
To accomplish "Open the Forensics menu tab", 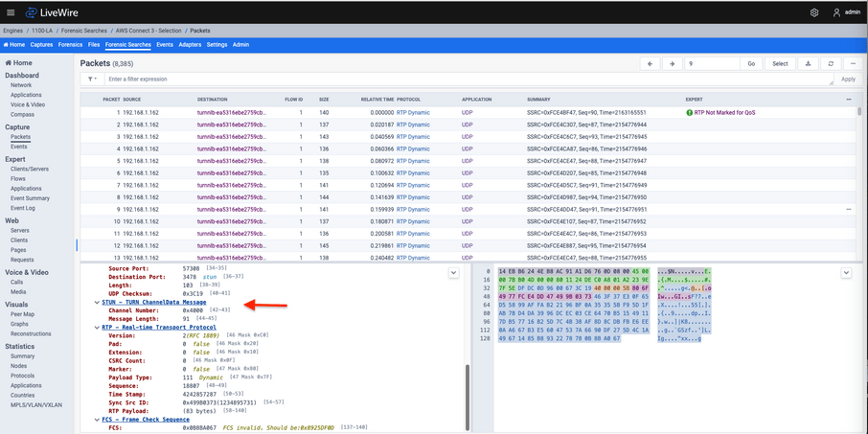I will [70, 45].
